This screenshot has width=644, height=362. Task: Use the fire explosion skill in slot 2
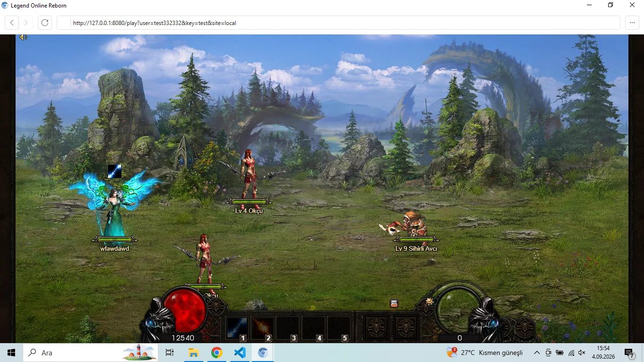263,328
